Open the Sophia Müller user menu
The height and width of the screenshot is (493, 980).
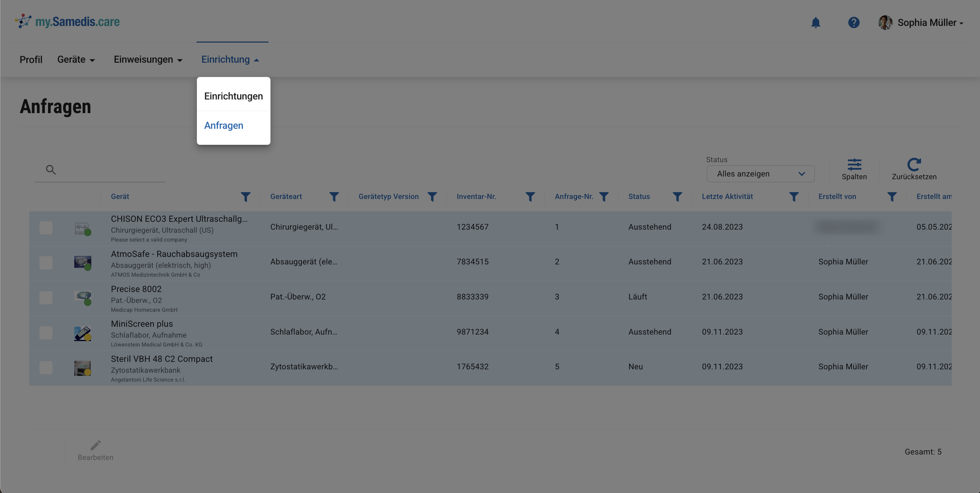[x=921, y=23]
